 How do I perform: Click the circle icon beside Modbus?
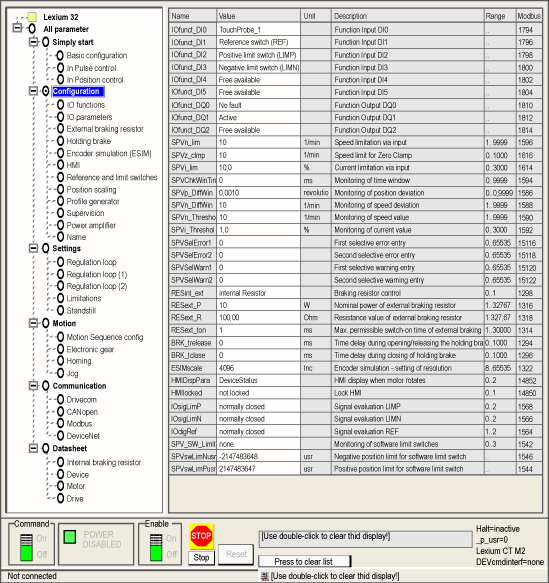[60, 423]
